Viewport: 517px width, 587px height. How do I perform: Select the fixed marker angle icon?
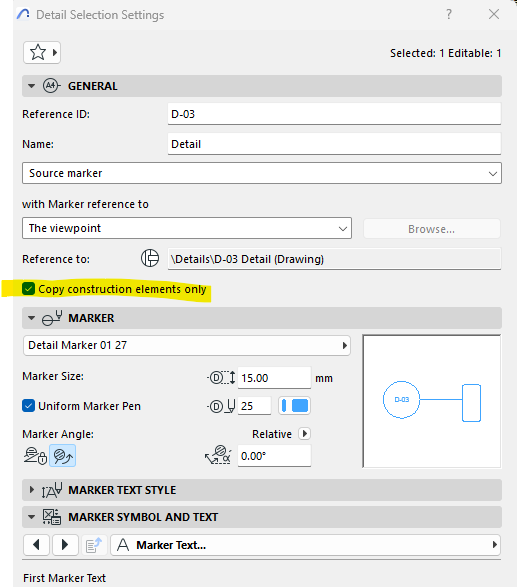pyautogui.click(x=36, y=456)
